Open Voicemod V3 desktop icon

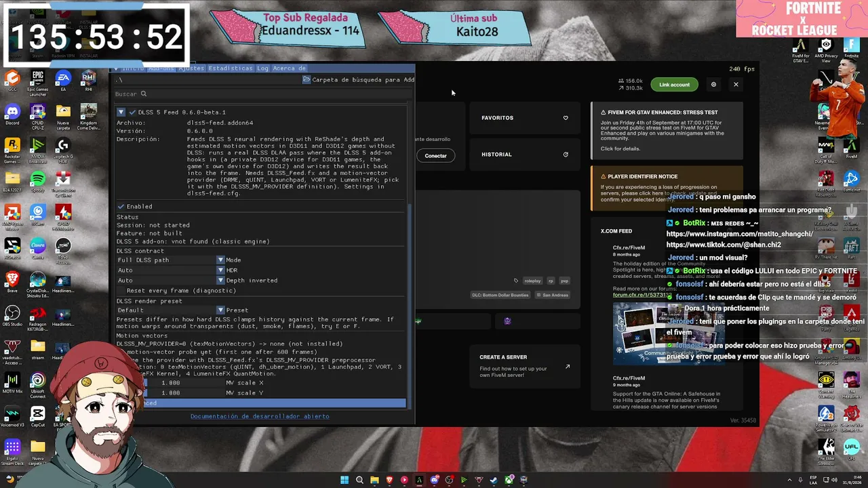pyautogui.click(x=12, y=416)
